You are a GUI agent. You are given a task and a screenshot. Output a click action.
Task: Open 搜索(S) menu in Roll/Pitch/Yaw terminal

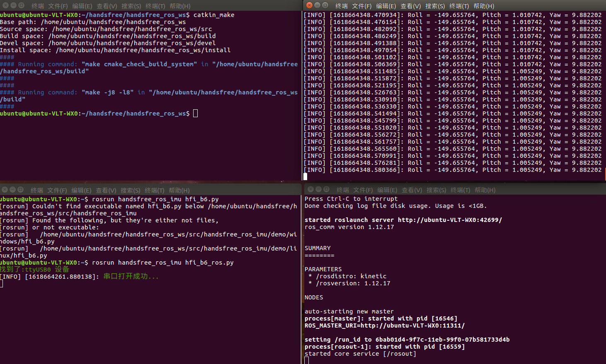[x=435, y=6]
